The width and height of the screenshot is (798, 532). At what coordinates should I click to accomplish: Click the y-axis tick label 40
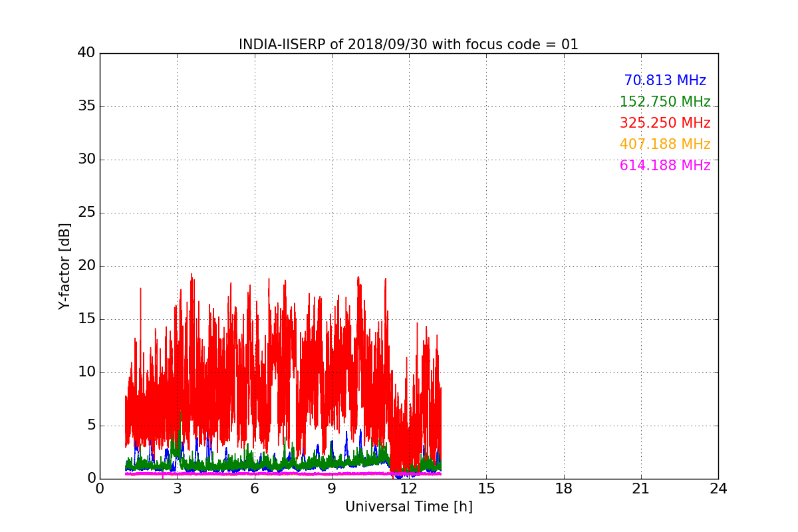click(x=86, y=53)
